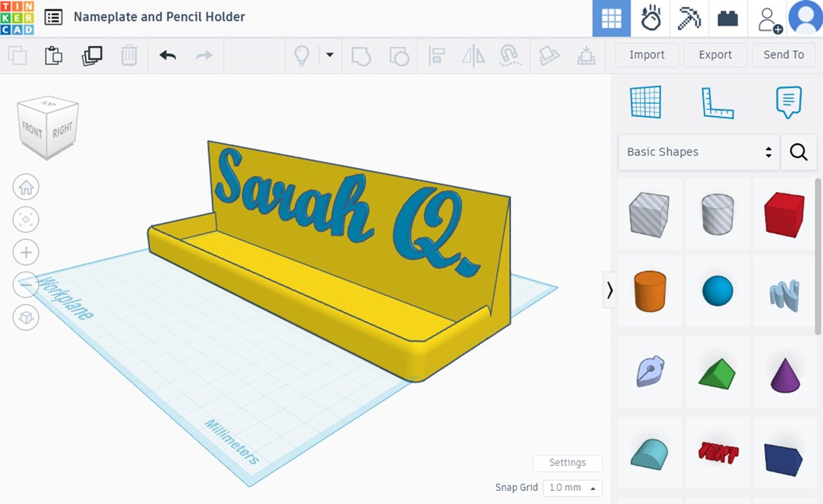Click the invite people icon
The image size is (823, 504).
coord(769,19)
